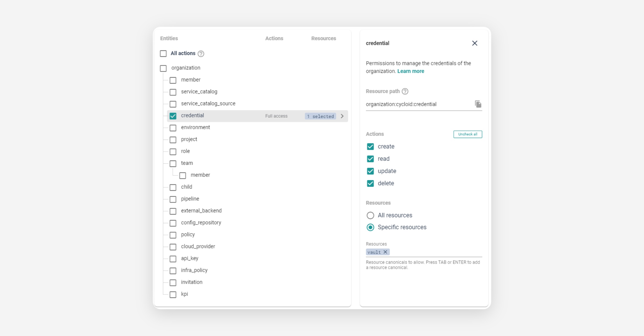This screenshot has width=644, height=336.
Task: Enable the pipeline checkbox
Action: (x=173, y=199)
